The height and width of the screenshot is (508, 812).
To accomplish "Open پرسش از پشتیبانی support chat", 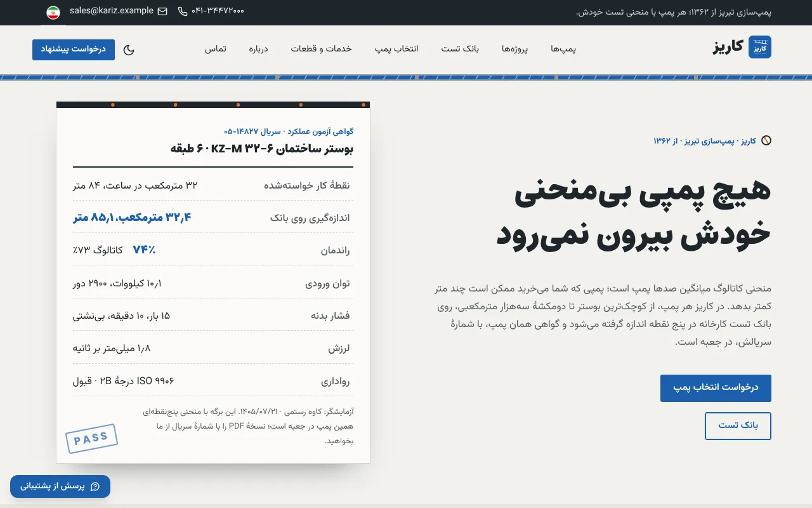I will point(60,486).
